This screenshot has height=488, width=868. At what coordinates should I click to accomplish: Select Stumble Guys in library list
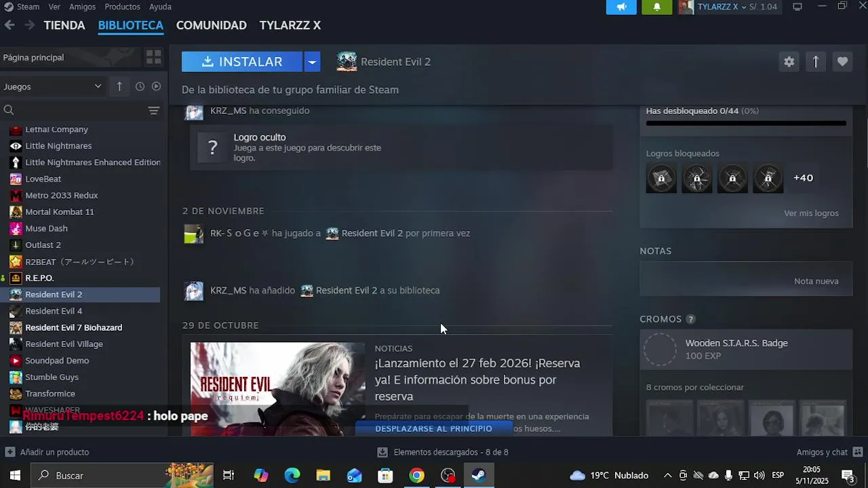coord(80,377)
